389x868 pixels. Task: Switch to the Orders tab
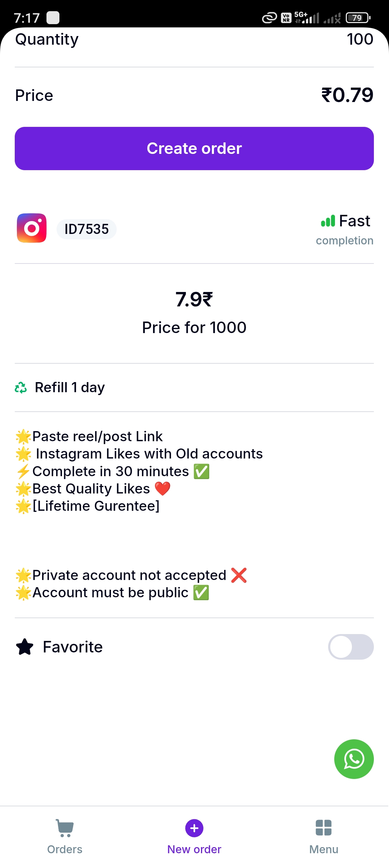point(65,849)
